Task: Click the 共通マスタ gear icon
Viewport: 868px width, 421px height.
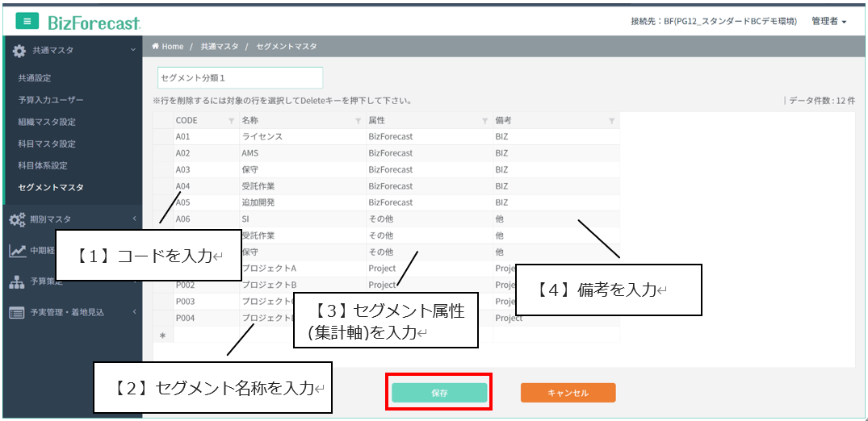Action: pos(19,51)
